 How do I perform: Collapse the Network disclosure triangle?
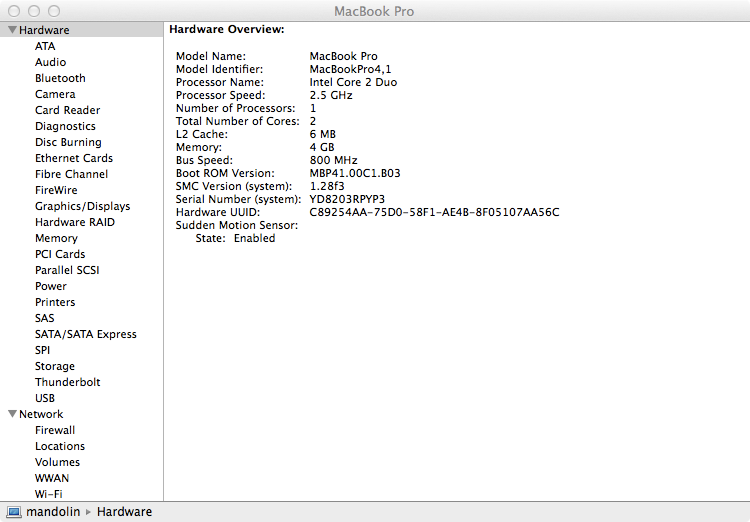coord(12,414)
